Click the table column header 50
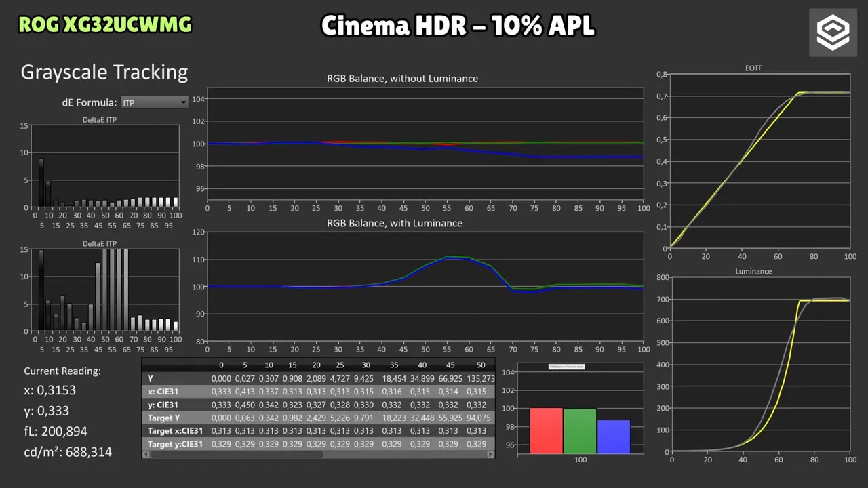The width and height of the screenshot is (868, 488). (x=481, y=365)
